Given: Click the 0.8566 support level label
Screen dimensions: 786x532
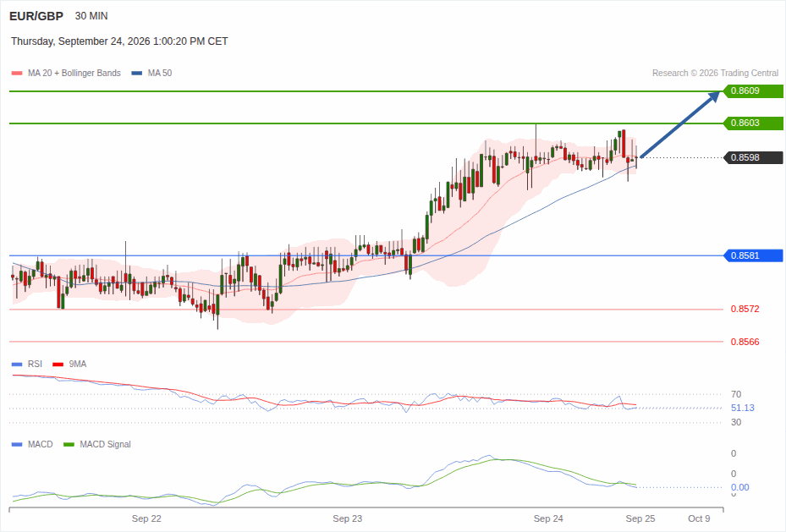Looking at the screenshot, I should pyautogui.click(x=745, y=342).
